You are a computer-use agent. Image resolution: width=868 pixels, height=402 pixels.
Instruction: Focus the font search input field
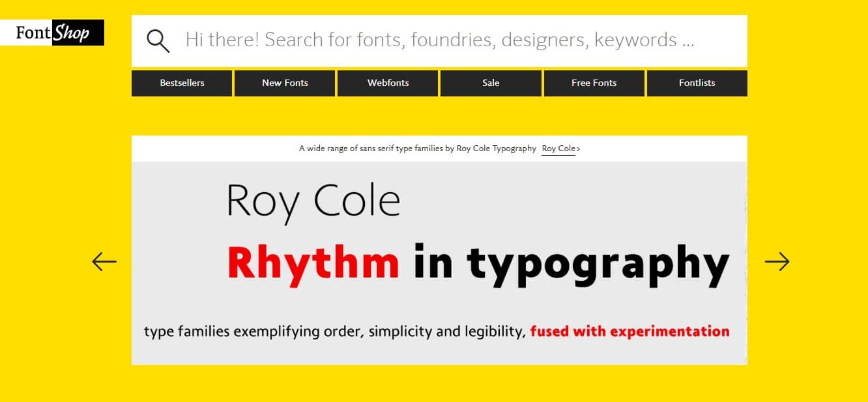pos(440,40)
